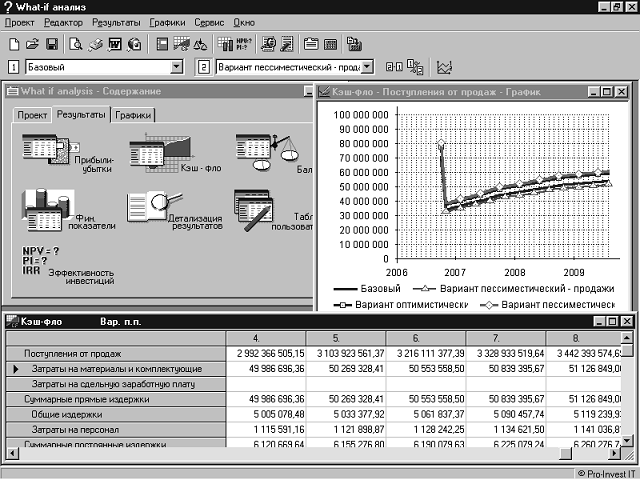Open the Редактор menu
This screenshot has width=640, height=480.
pyautogui.click(x=63, y=23)
